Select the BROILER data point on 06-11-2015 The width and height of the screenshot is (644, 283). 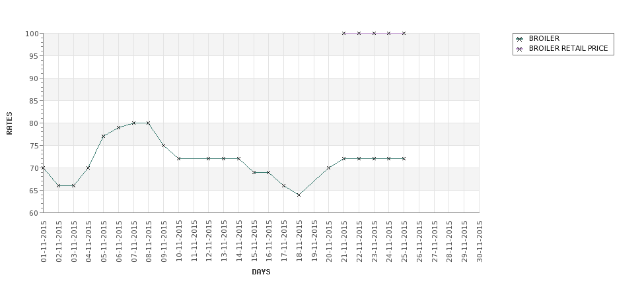(119, 127)
